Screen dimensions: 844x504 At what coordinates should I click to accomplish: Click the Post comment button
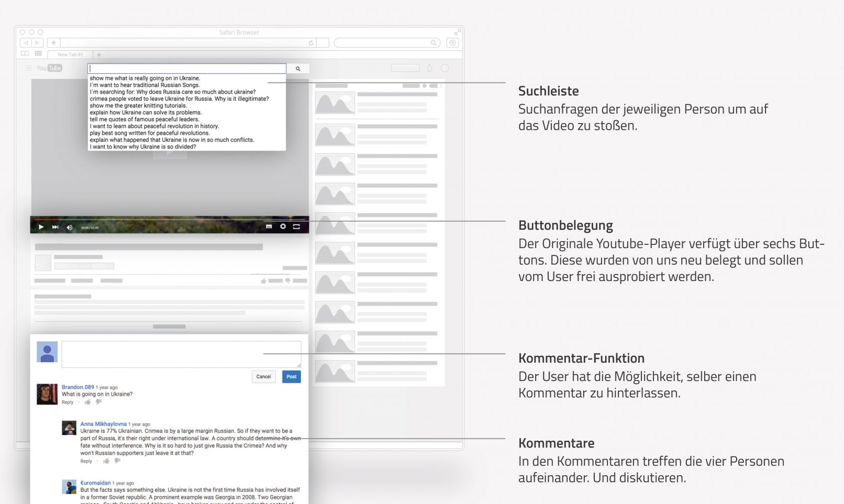[291, 377]
